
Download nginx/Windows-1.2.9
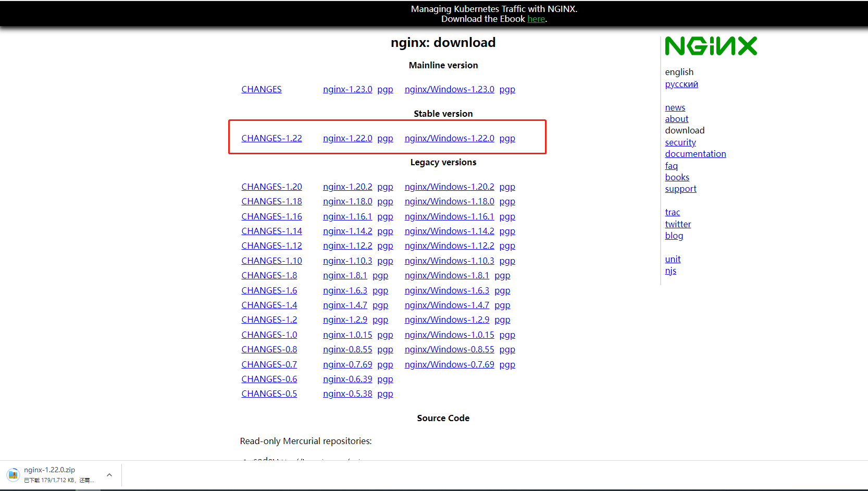coord(447,320)
